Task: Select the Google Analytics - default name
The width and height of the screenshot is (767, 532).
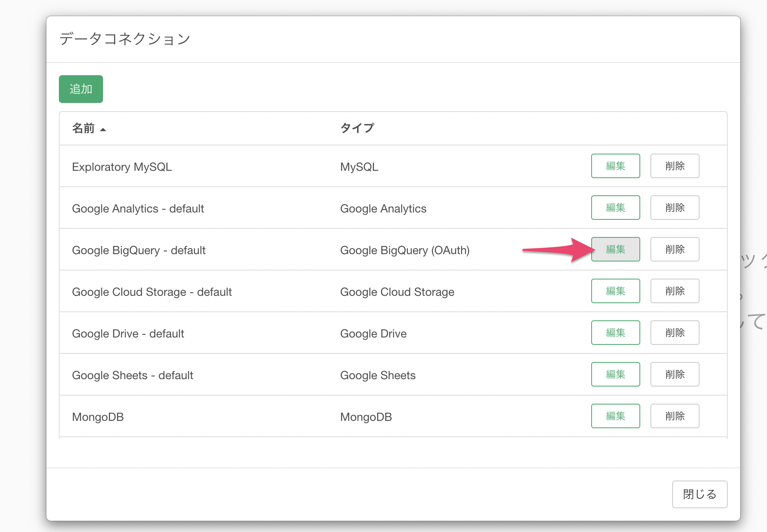Action: click(138, 209)
